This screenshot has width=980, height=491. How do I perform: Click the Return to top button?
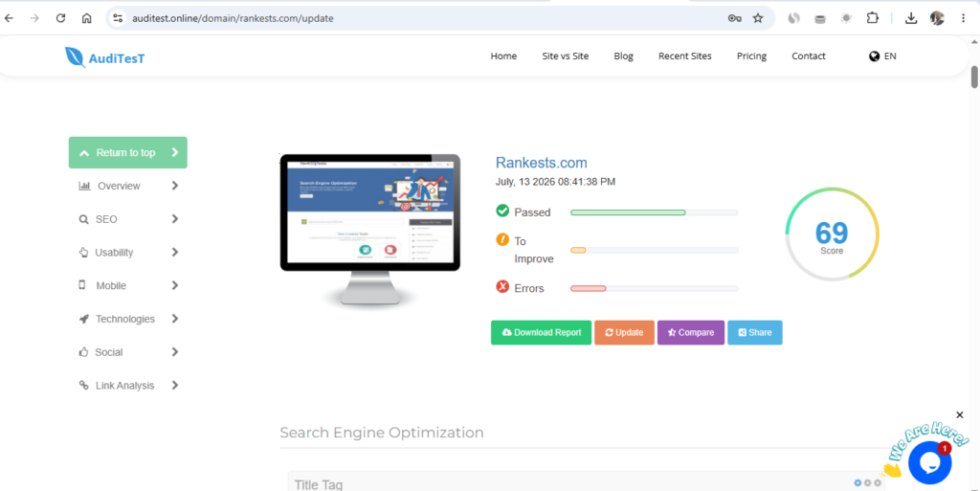pyautogui.click(x=128, y=152)
